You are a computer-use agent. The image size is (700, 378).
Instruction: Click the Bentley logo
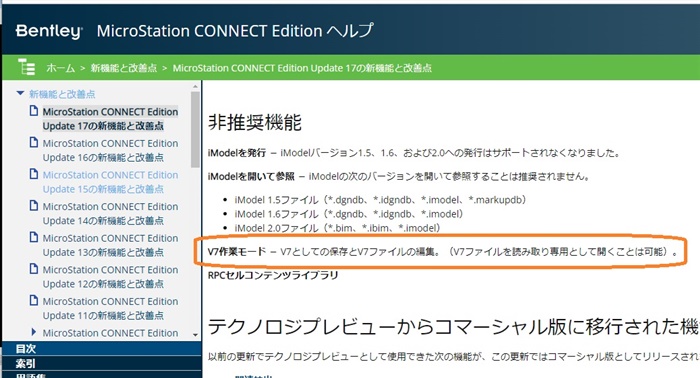pos(49,31)
